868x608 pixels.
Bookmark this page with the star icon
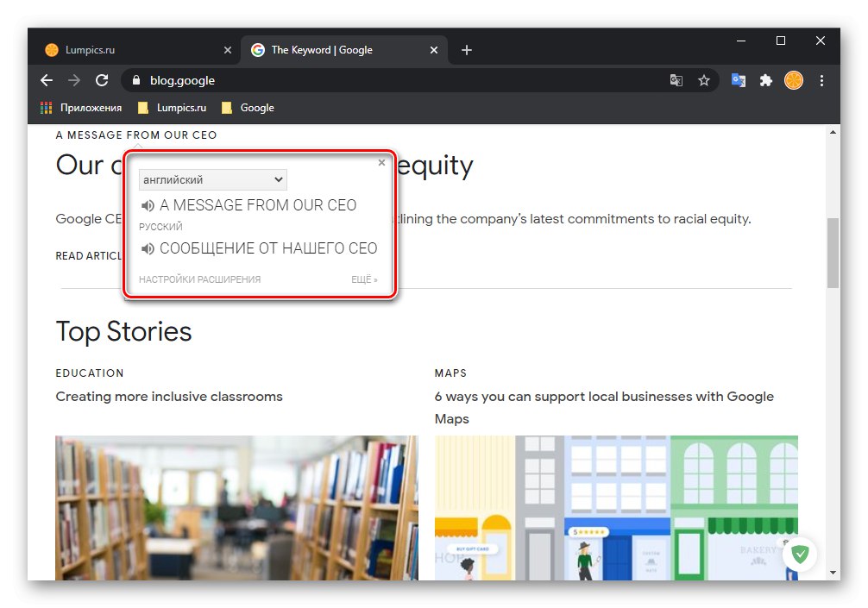coord(704,80)
